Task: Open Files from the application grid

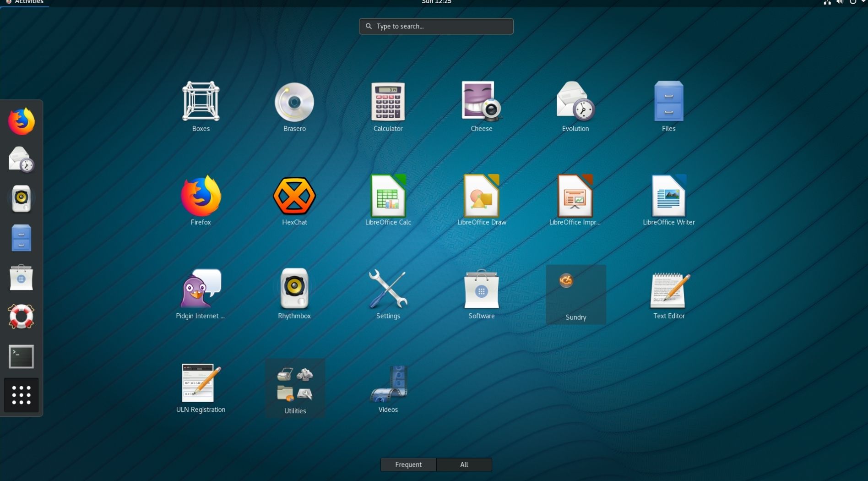Action: pyautogui.click(x=669, y=107)
